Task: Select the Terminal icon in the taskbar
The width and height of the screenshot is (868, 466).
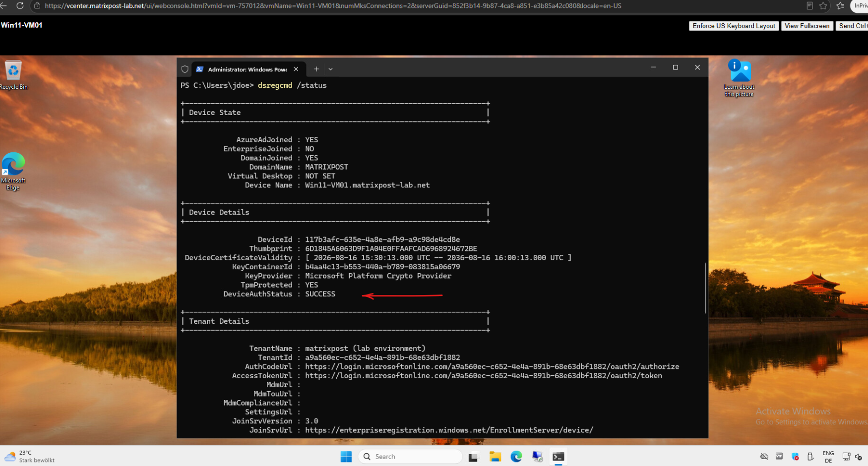Action: tap(558, 457)
